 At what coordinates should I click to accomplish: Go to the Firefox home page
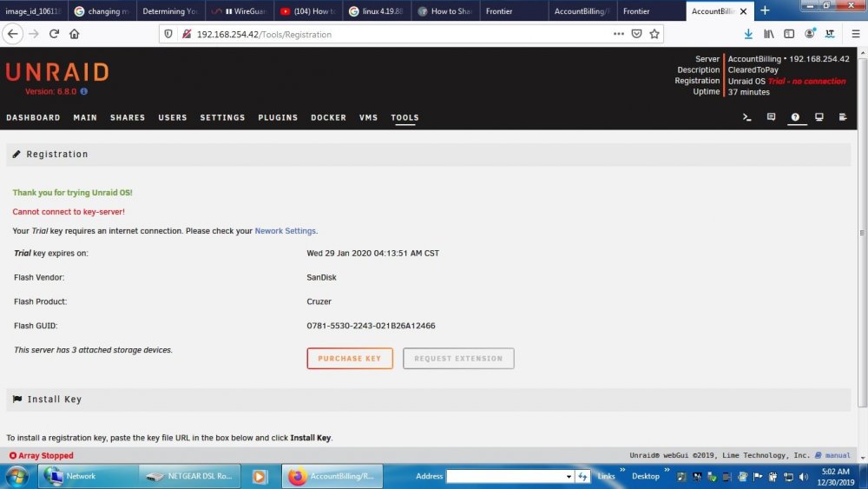(74, 35)
